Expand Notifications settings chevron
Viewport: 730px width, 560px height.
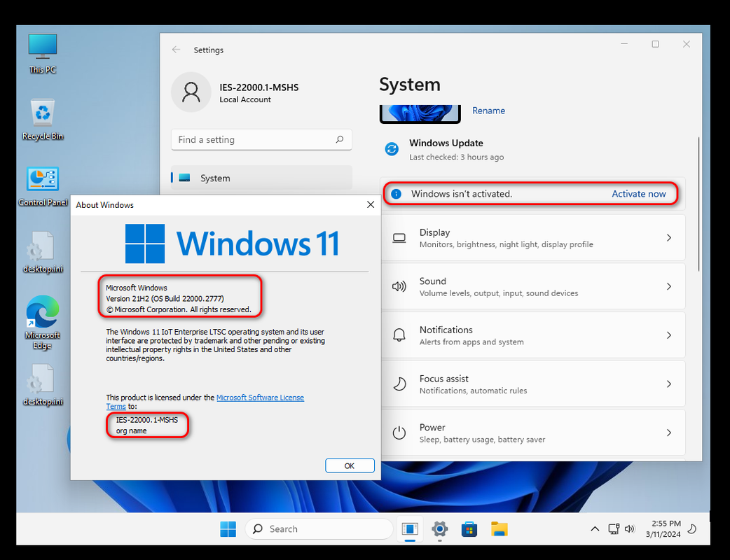point(669,335)
